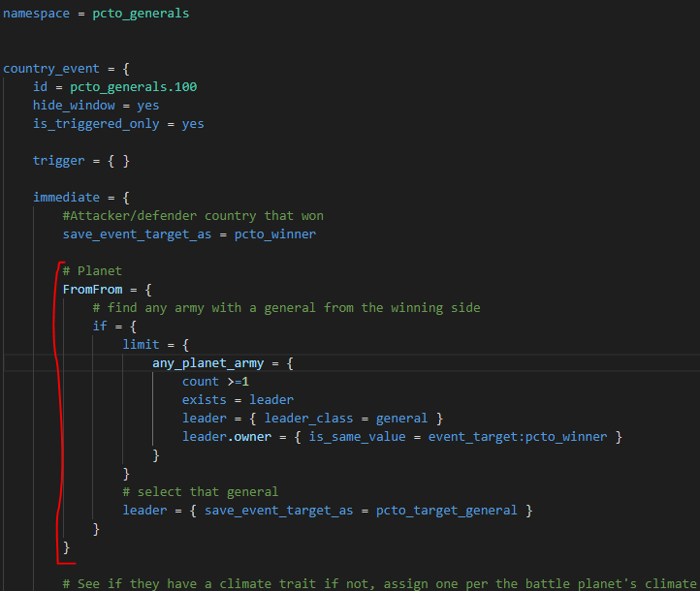
Task: Click 'leader_class' inside the leader block
Action: pos(308,419)
